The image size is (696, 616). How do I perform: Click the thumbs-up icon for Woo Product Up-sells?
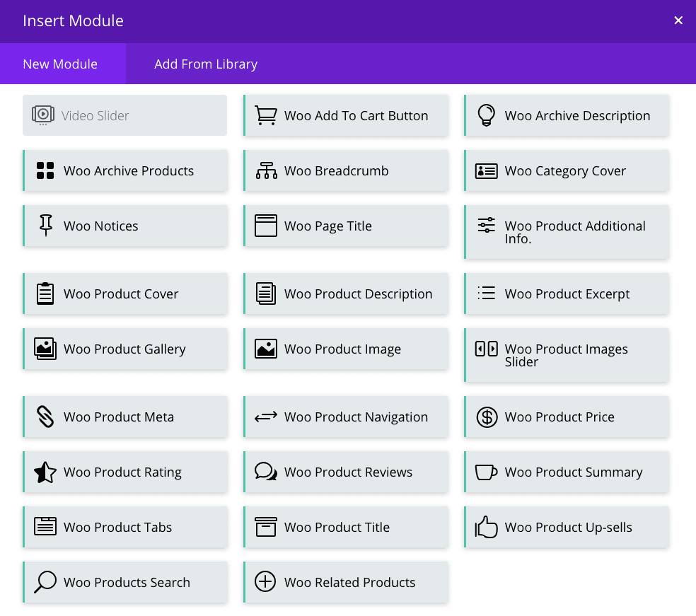tap(487, 527)
